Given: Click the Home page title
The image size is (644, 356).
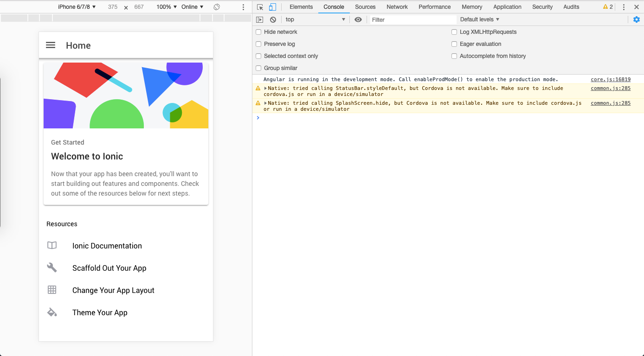Looking at the screenshot, I should [x=78, y=45].
